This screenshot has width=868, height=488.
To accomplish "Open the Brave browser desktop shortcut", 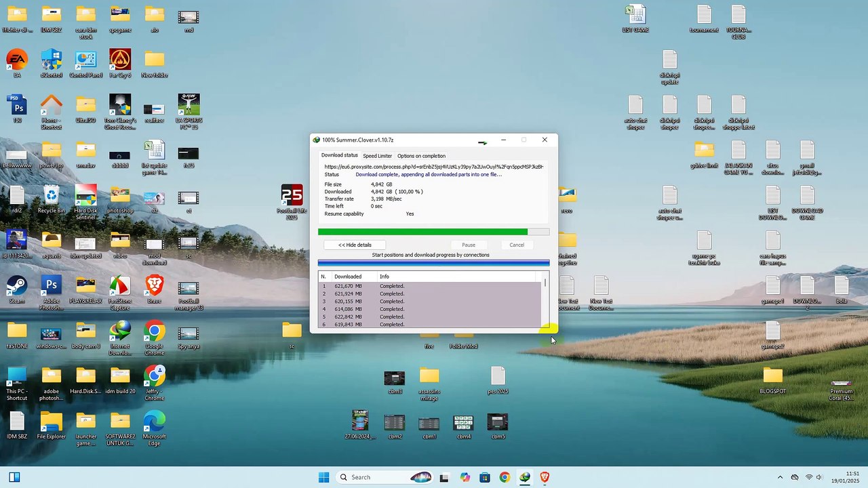I will point(155,289).
